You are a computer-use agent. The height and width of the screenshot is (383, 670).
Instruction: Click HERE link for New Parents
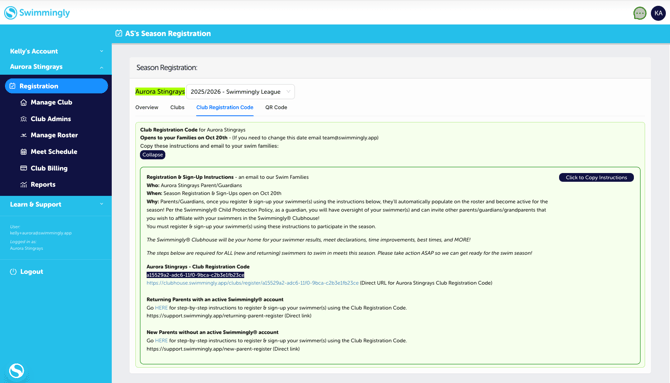(x=161, y=341)
